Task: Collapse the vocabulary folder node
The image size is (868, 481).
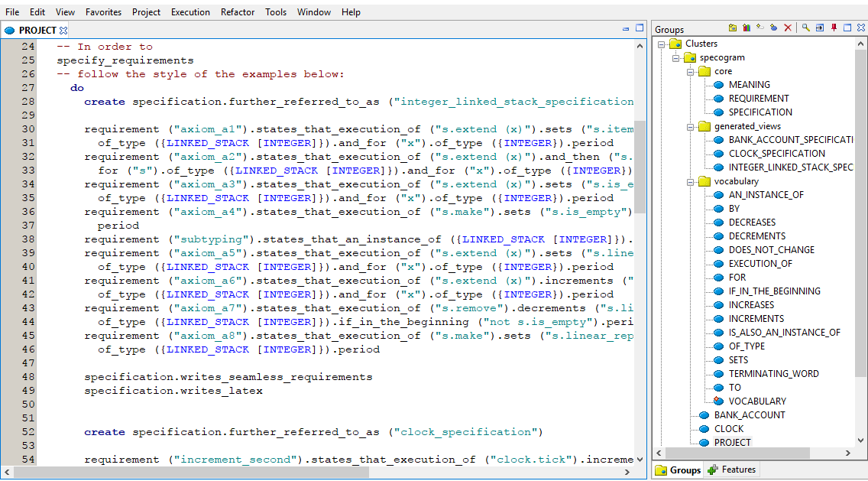Action: [x=689, y=181]
